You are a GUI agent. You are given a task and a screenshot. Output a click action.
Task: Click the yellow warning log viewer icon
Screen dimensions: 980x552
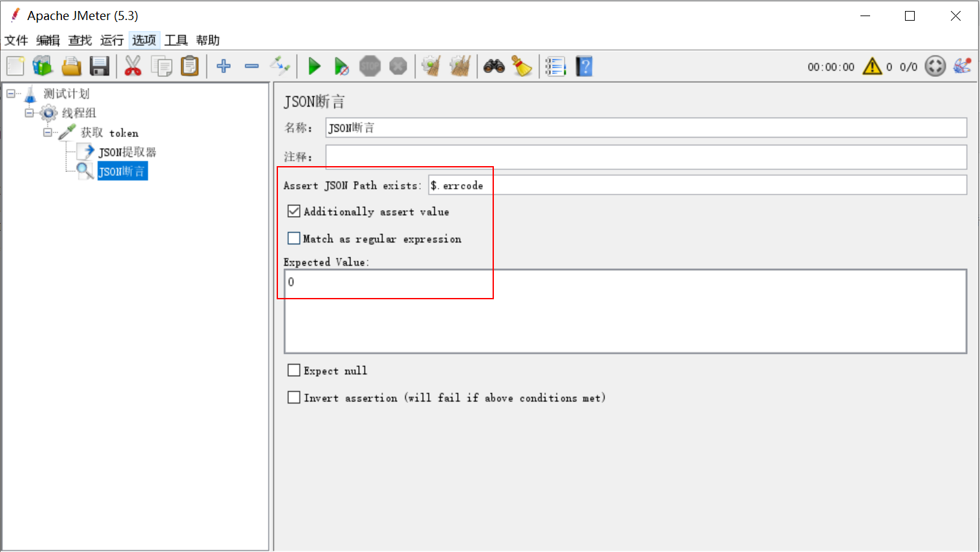point(872,66)
